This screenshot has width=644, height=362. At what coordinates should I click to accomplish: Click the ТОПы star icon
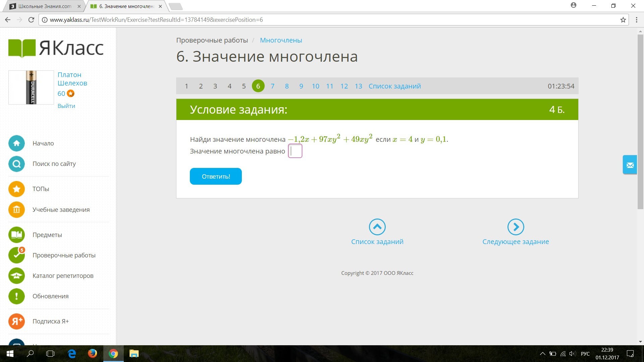point(16,189)
